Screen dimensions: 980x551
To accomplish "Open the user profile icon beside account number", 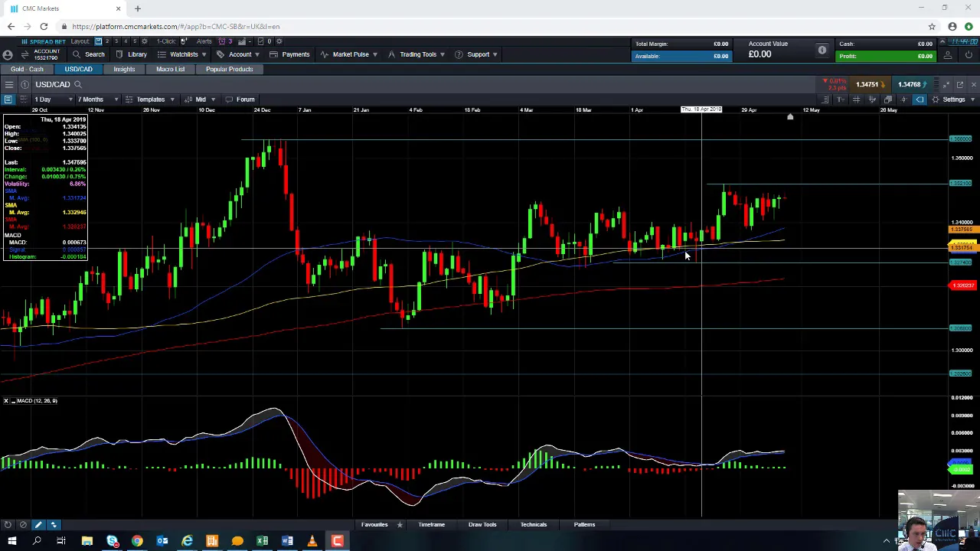I will pos(8,54).
